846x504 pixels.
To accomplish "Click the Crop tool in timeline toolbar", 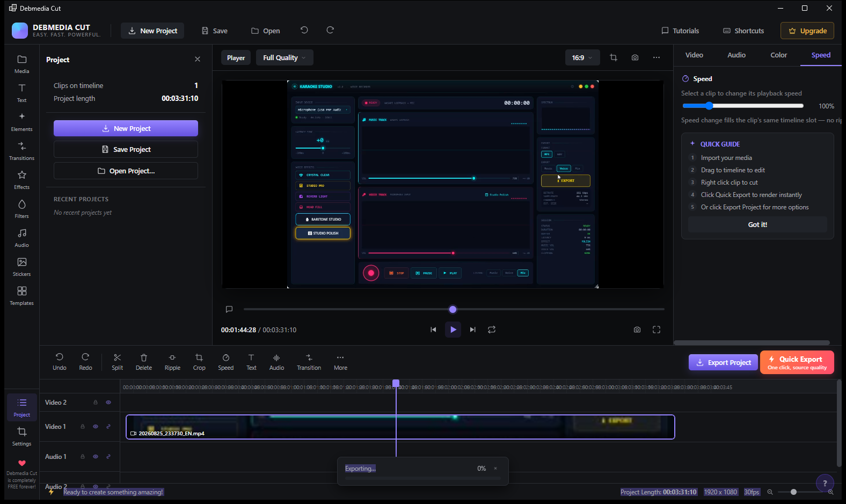I will click(199, 362).
